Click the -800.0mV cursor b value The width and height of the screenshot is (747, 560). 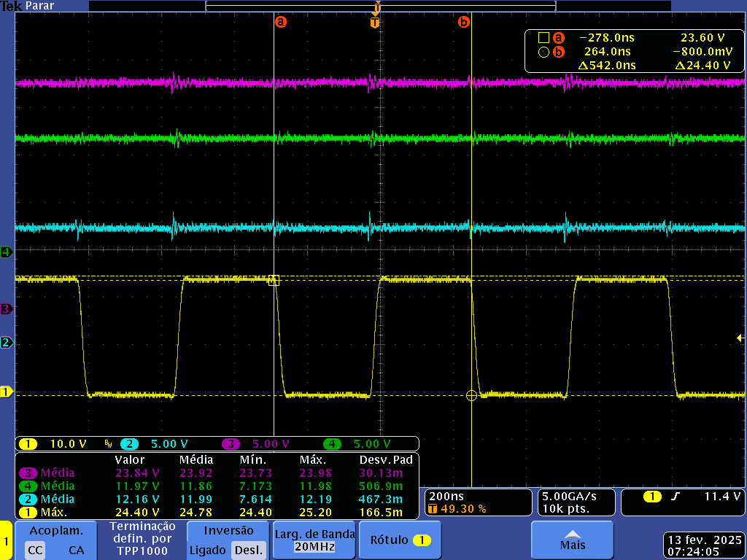coord(703,52)
